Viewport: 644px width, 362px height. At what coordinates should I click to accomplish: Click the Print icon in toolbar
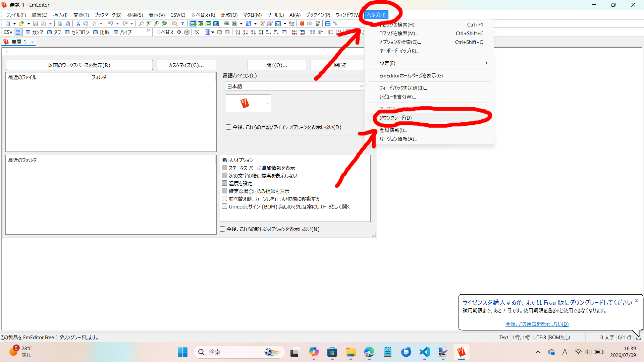click(x=60, y=23)
